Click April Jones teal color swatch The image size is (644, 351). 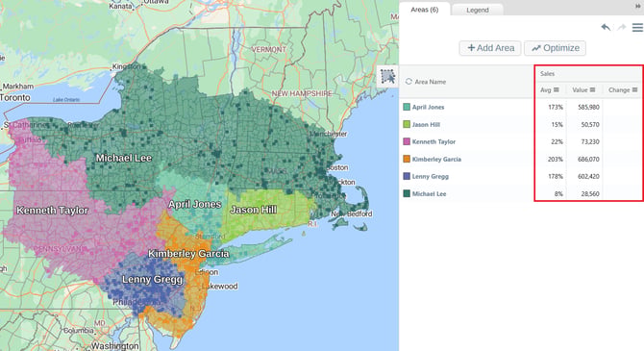tap(407, 107)
